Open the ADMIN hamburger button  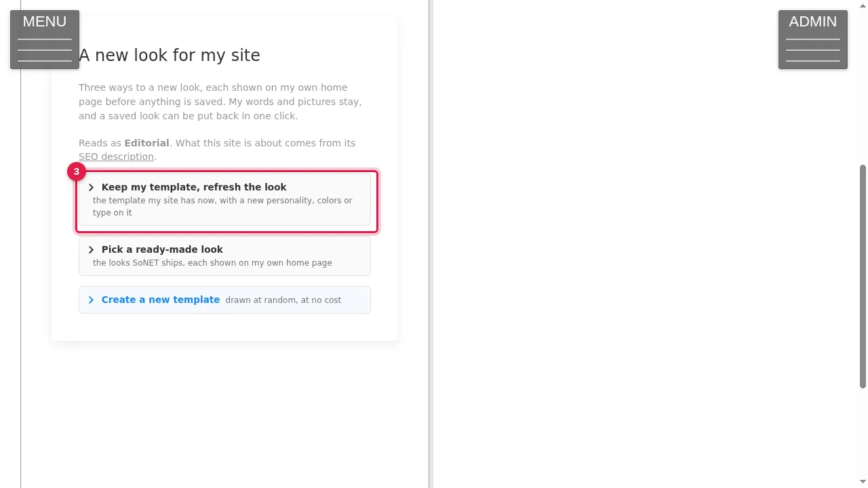(812, 39)
